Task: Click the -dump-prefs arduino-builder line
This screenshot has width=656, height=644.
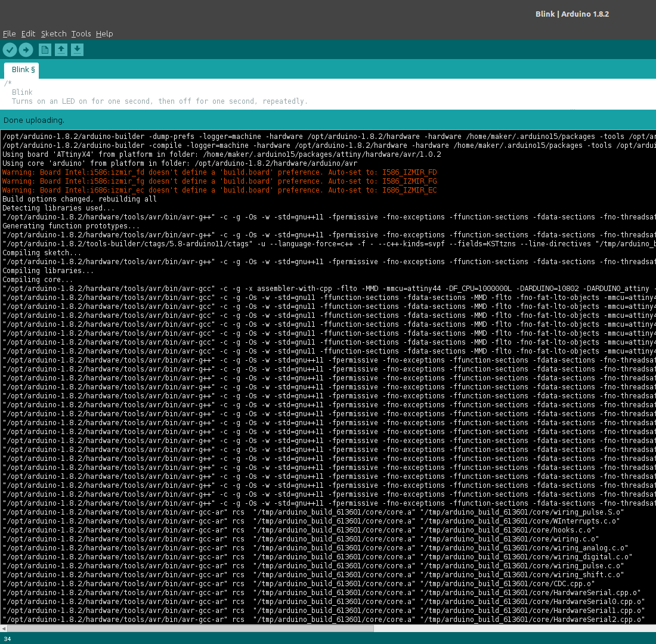Action: [329, 137]
